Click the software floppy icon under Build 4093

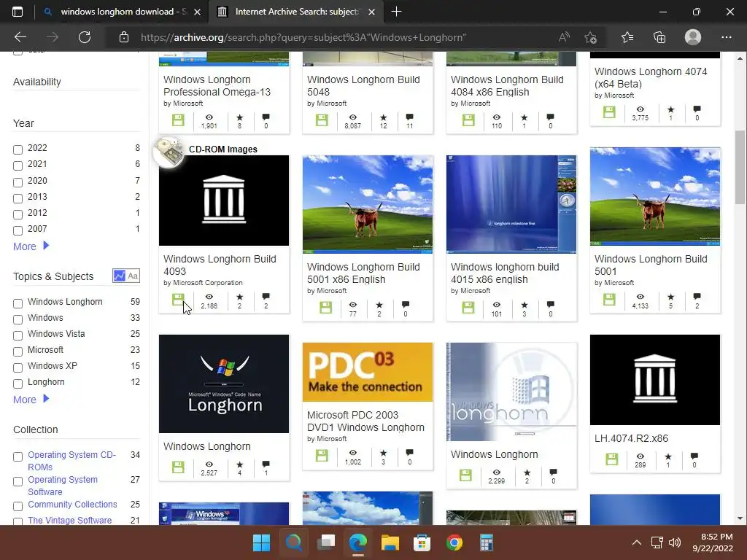pyautogui.click(x=178, y=300)
